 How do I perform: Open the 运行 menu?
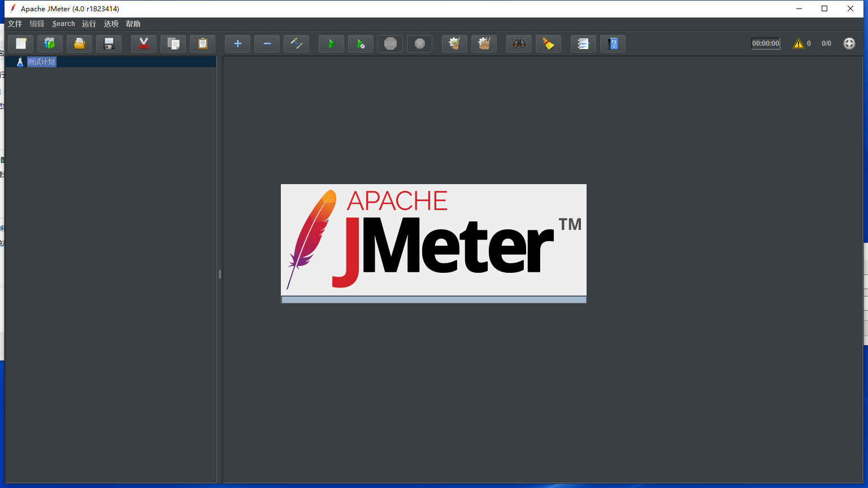coord(89,24)
